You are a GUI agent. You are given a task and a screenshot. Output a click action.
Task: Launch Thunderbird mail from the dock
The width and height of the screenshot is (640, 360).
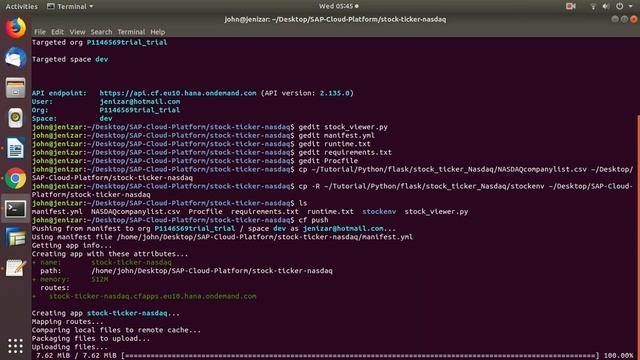point(16,58)
